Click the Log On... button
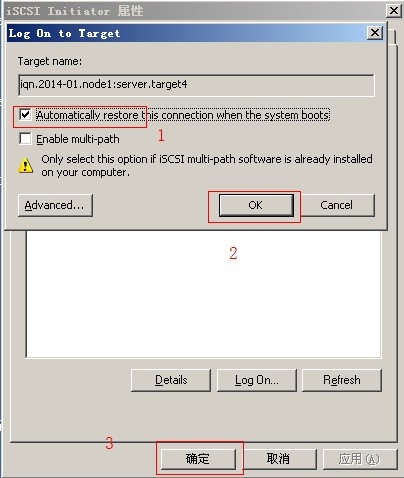Viewport: 404px width, 478px height. coord(257,380)
